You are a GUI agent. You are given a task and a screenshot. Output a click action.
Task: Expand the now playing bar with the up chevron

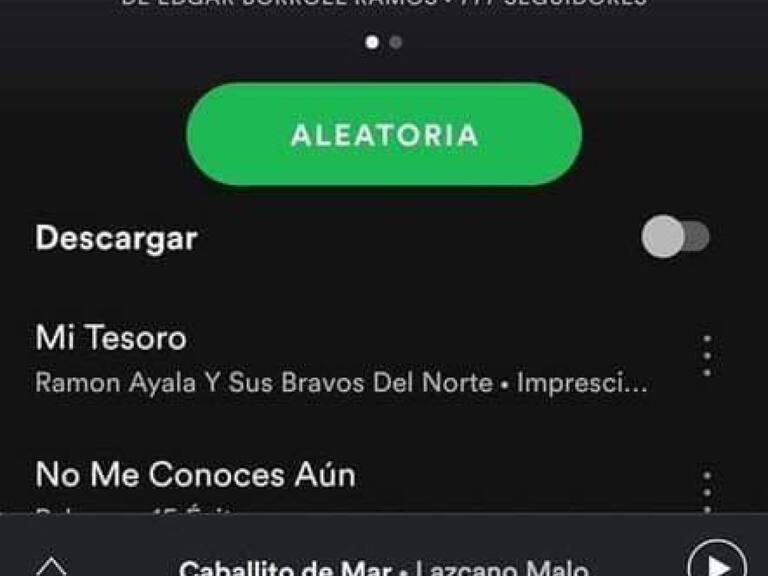[51, 566]
